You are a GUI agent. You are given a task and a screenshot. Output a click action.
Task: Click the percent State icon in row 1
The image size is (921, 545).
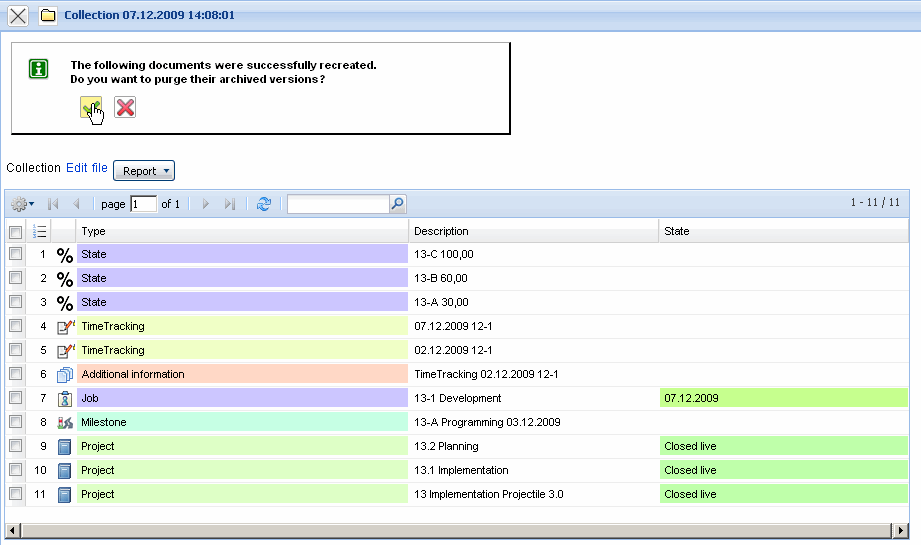tap(65, 254)
